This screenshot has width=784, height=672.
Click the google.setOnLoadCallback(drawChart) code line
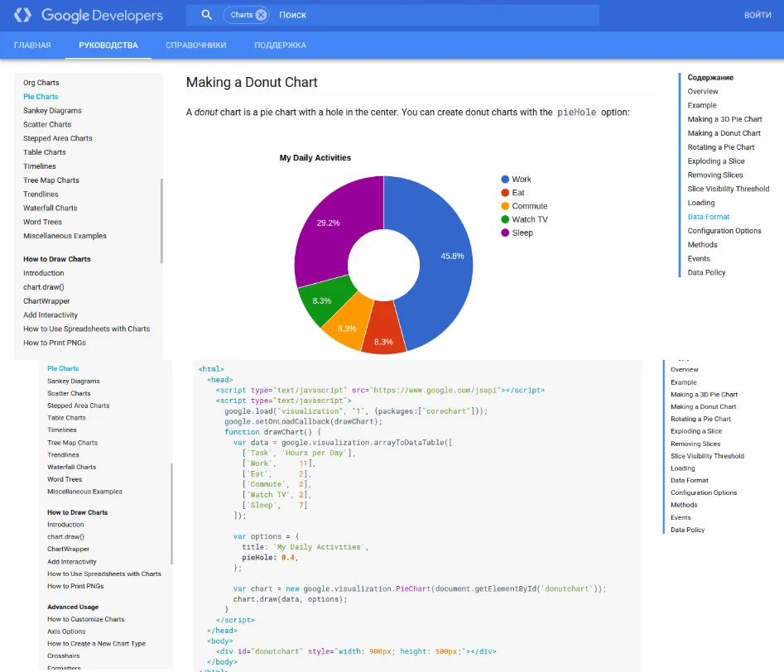[303, 421]
